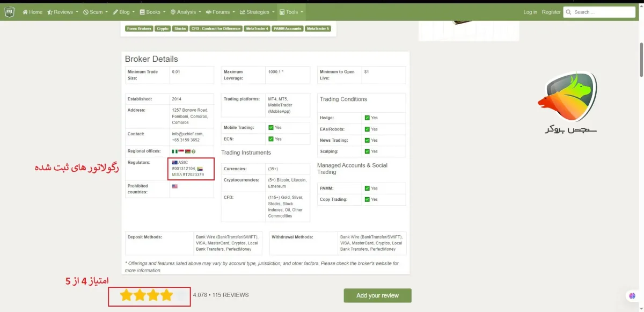Click the Log in link
This screenshot has width=644, height=312.
(530, 12)
